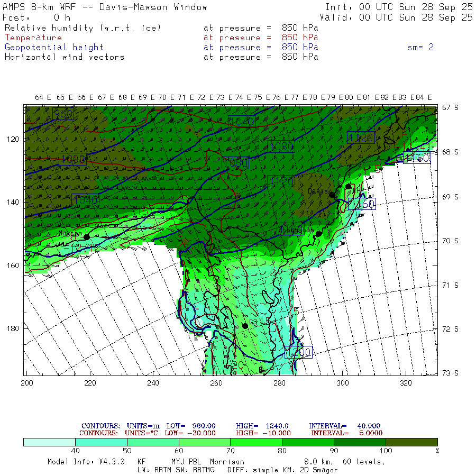The width and height of the screenshot is (476, 476).
Task: Click the 100% dark olive legend segment
Action: click(x=411, y=442)
